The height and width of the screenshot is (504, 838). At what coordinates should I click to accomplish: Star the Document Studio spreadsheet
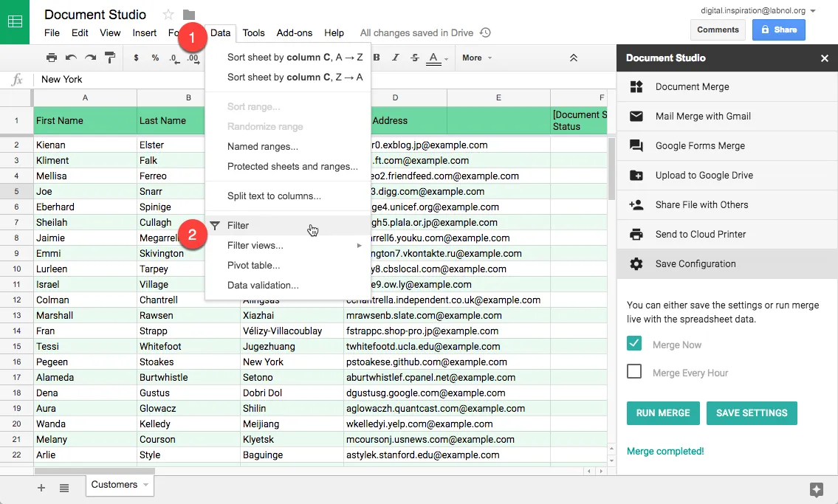pos(168,13)
